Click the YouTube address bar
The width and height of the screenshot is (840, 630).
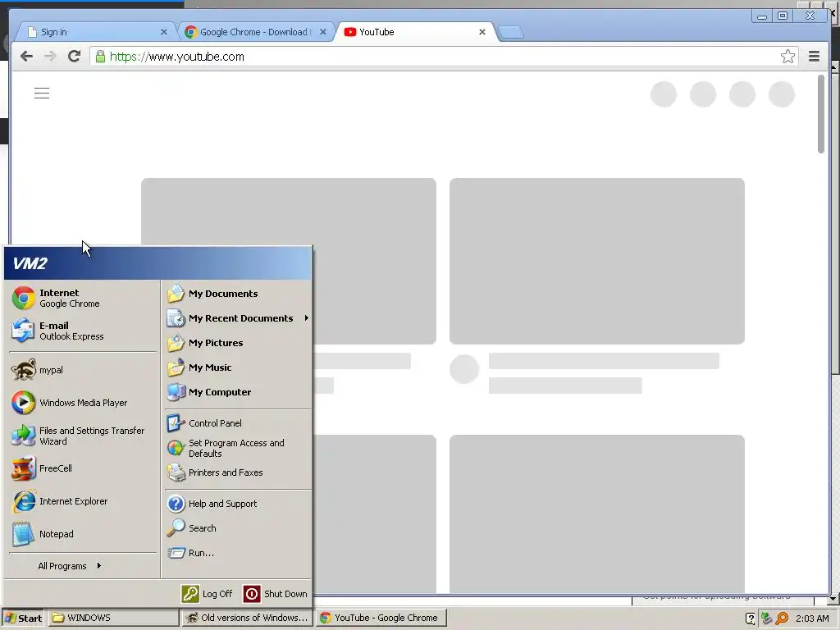point(444,57)
